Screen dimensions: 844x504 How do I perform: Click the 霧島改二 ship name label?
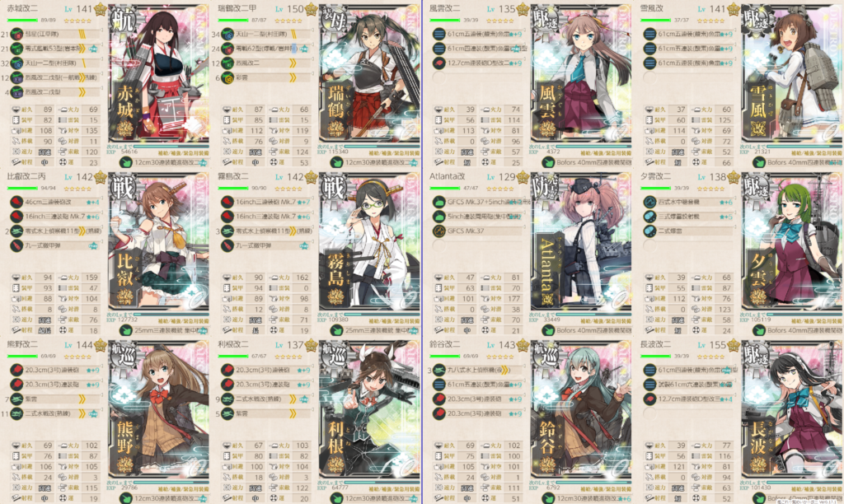233,176
